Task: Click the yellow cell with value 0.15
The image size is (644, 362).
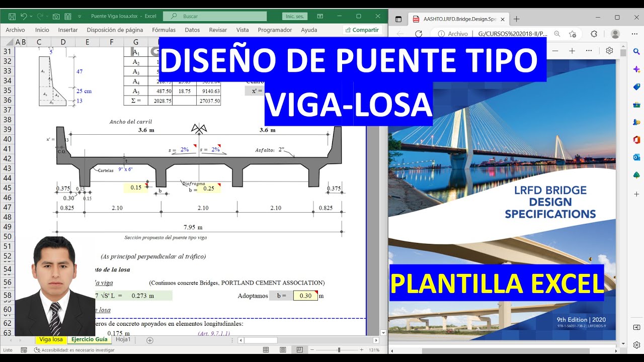Action: (136, 188)
